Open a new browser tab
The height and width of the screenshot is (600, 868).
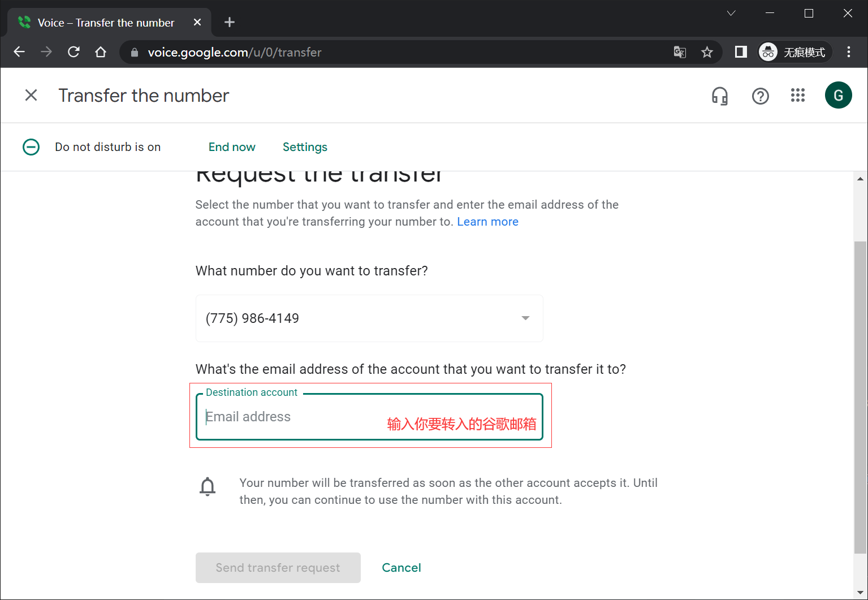click(229, 22)
